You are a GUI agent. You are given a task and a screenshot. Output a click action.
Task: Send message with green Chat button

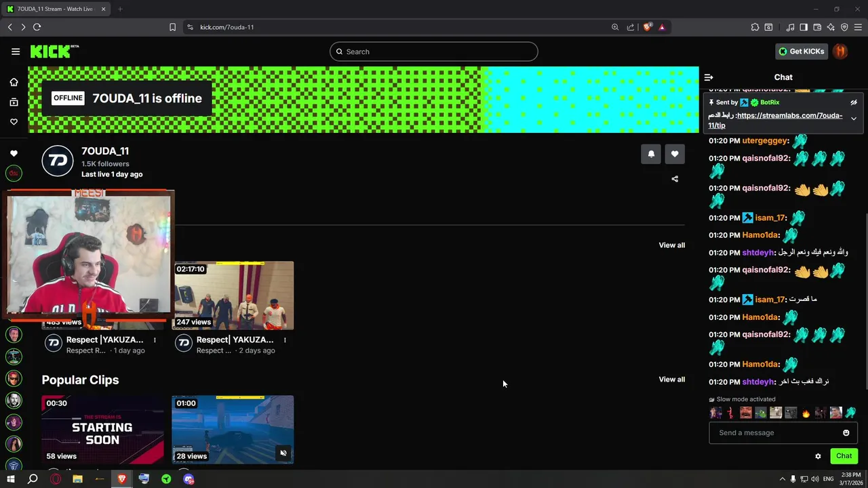point(844,456)
